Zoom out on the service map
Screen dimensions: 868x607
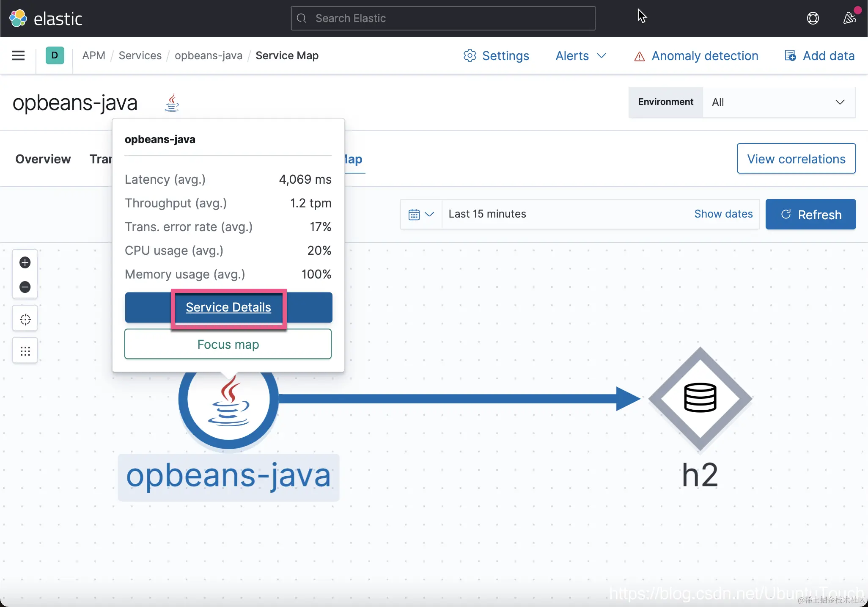tap(25, 287)
